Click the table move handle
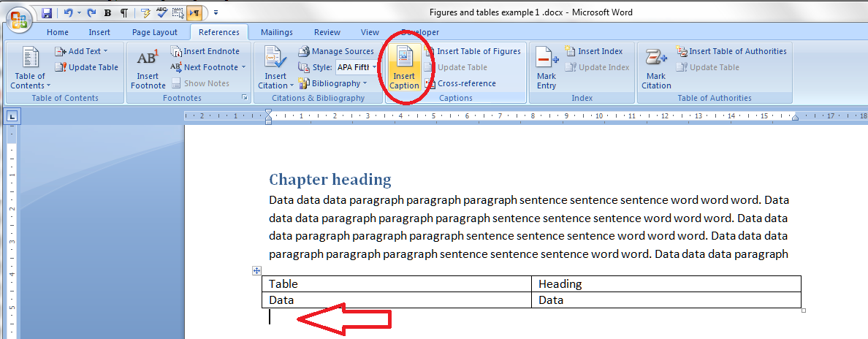Viewport: 868px width, 339px height. pos(256,270)
